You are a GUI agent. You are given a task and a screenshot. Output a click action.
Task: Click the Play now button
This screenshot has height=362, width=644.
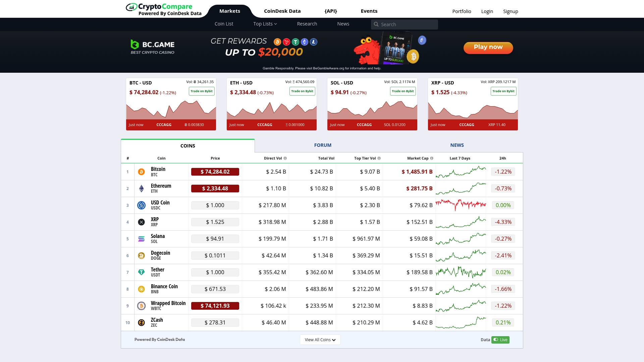point(488,48)
